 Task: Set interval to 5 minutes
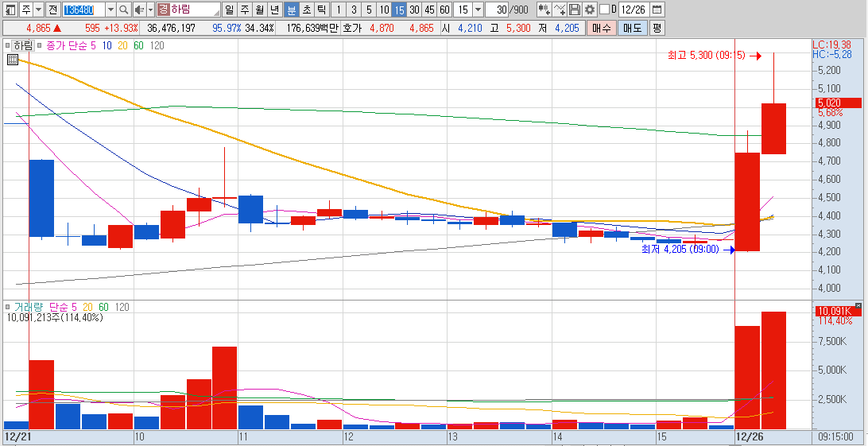[x=369, y=10]
